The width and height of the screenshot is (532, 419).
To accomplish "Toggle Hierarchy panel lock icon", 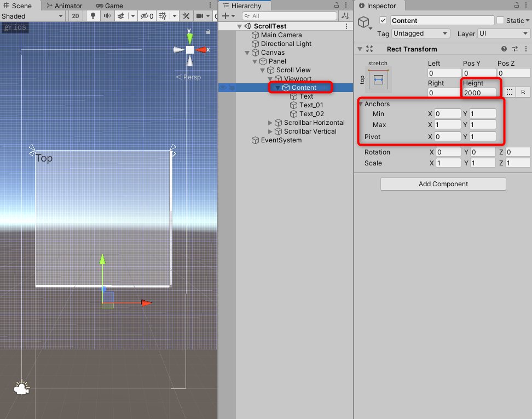I will [x=337, y=5].
